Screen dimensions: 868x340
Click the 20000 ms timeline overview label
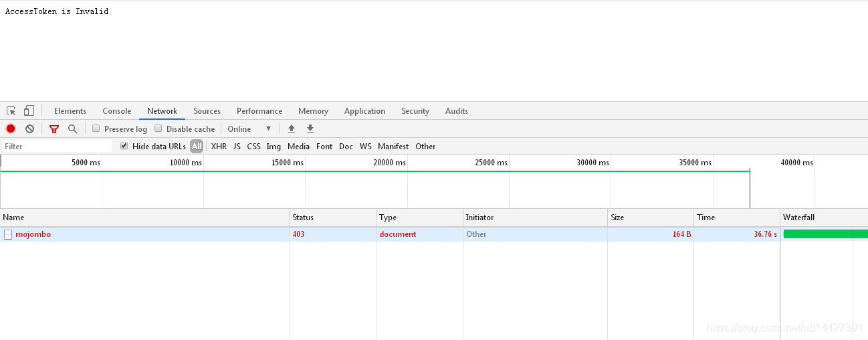coord(389,163)
